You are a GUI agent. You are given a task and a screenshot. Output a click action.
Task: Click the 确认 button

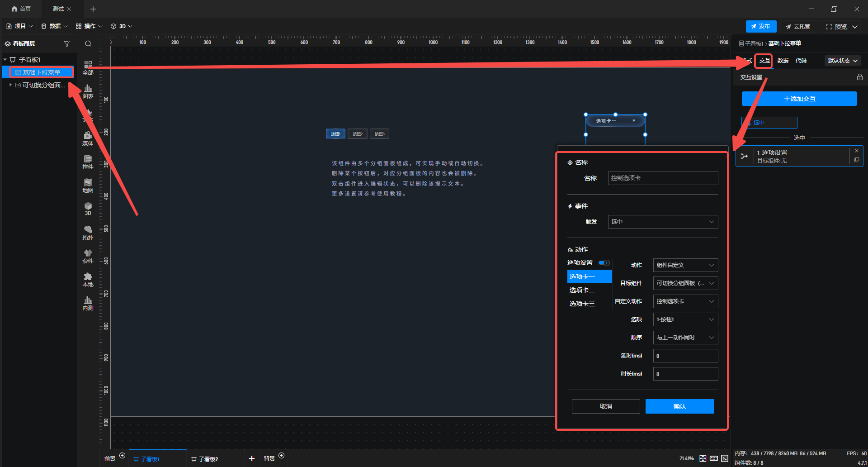(679, 406)
